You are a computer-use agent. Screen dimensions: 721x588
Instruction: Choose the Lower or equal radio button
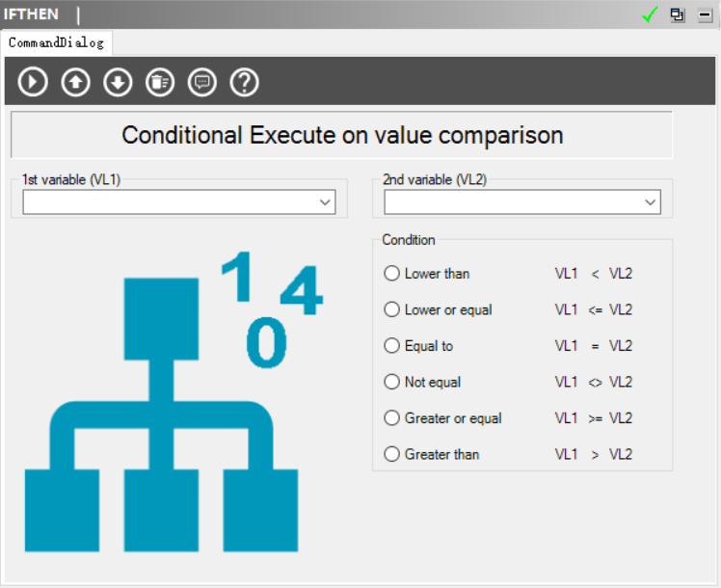pyautogui.click(x=392, y=309)
